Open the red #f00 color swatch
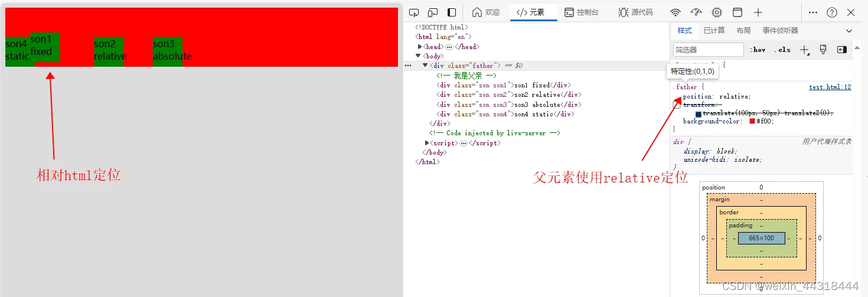868x297 pixels. 752,121
